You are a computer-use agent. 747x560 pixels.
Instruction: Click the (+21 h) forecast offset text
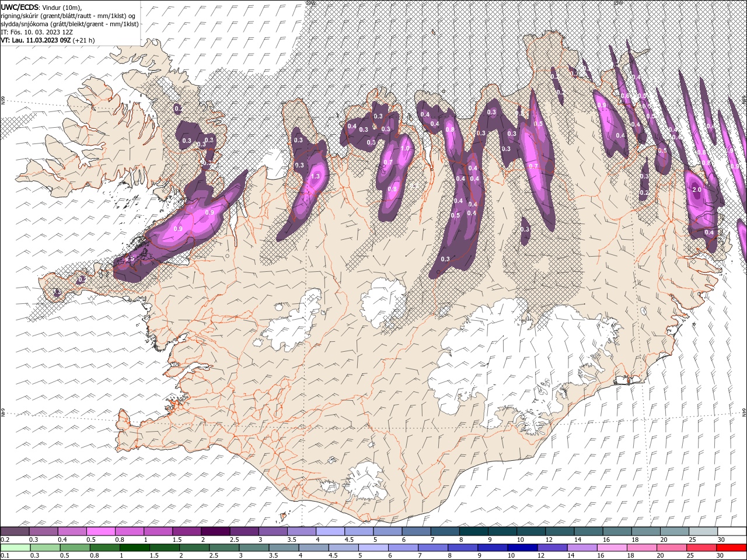[x=84, y=40]
